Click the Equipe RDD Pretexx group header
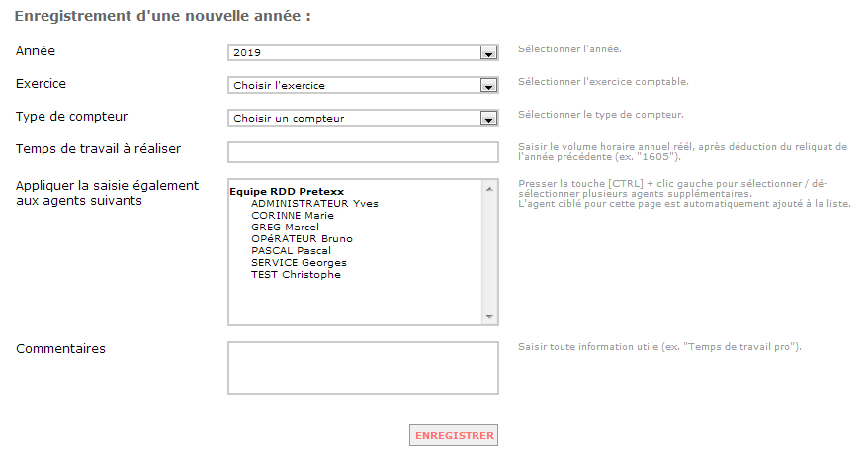This screenshot has width=868, height=456. (x=287, y=192)
